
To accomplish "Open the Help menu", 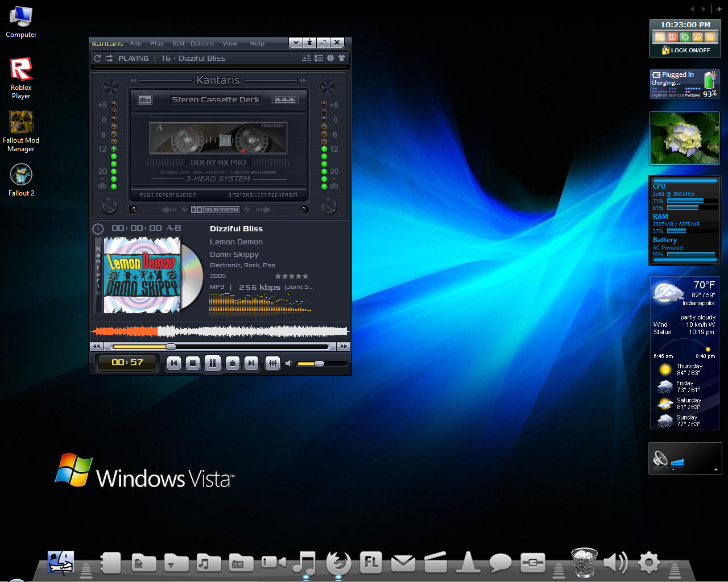I will click(257, 43).
